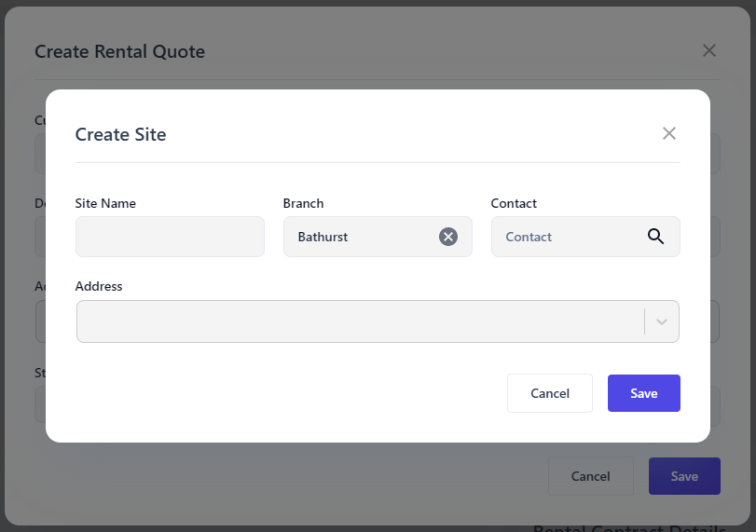Click the Address field label
Viewport: 756px width, 532px height.
[99, 286]
